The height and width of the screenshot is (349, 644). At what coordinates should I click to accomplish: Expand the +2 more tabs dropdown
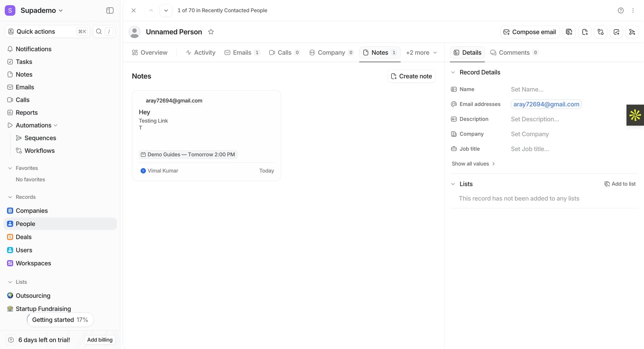pos(421,53)
